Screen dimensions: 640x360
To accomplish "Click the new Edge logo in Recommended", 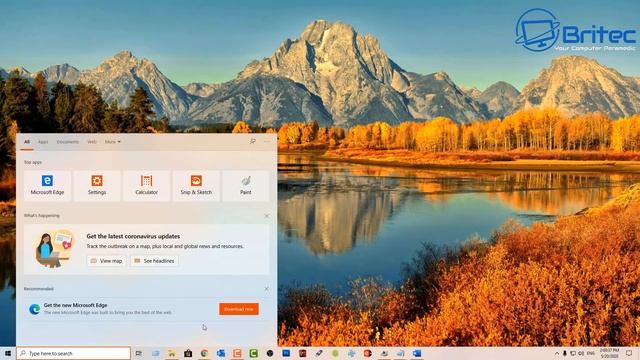I will [x=34, y=309].
